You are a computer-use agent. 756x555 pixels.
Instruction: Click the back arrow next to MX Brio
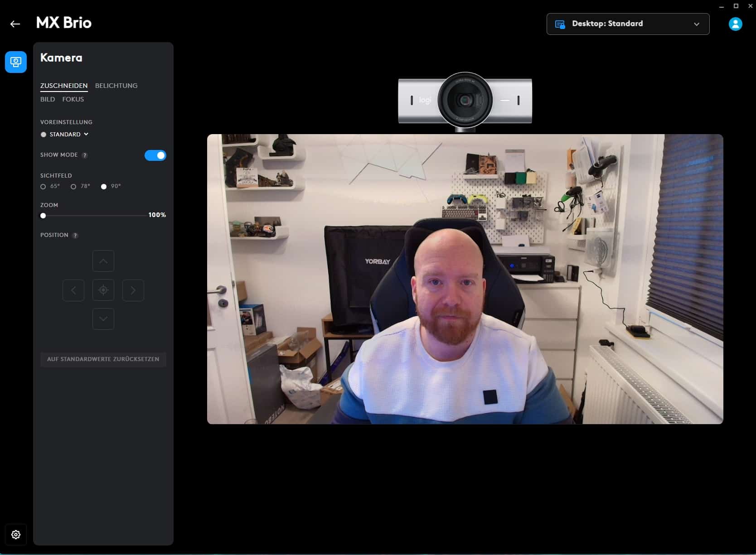point(15,24)
